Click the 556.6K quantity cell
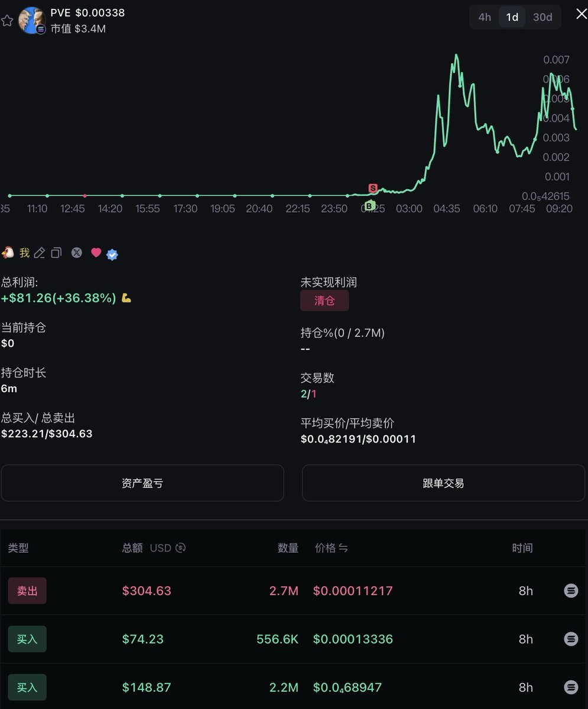 click(x=278, y=639)
